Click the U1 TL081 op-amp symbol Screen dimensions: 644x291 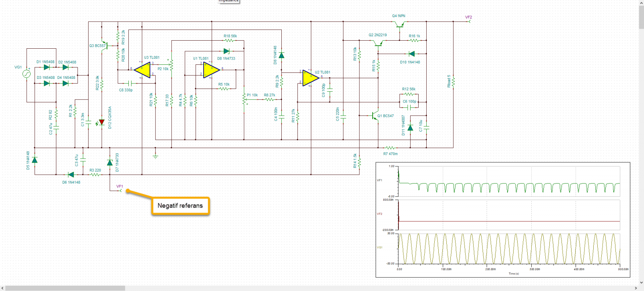tap(211, 71)
